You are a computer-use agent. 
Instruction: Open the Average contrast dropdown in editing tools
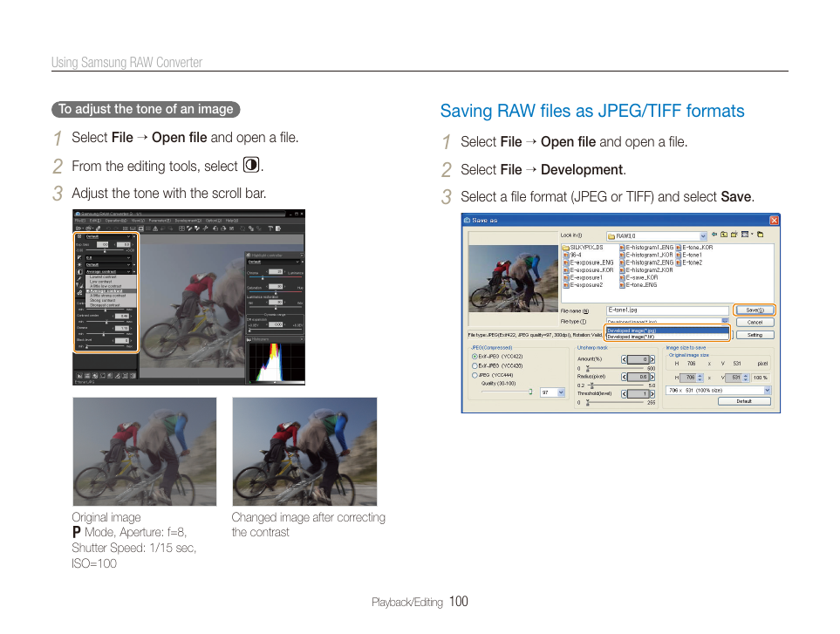(107, 272)
